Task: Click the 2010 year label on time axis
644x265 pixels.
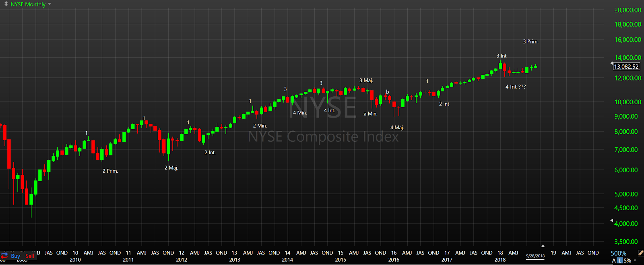Action: 75,260
